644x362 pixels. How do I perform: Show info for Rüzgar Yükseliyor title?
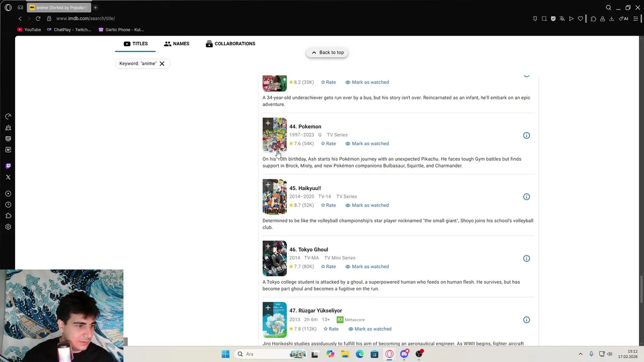point(526,320)
